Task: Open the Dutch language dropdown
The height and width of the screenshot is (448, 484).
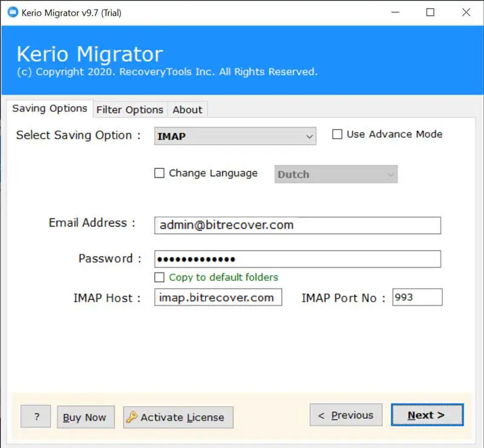Action: pos(336,174)
